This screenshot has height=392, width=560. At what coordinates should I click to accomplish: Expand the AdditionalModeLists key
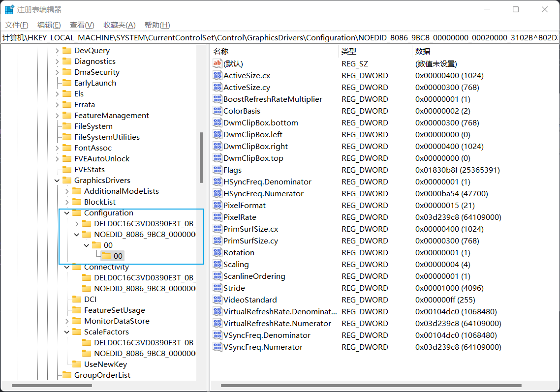67,191
